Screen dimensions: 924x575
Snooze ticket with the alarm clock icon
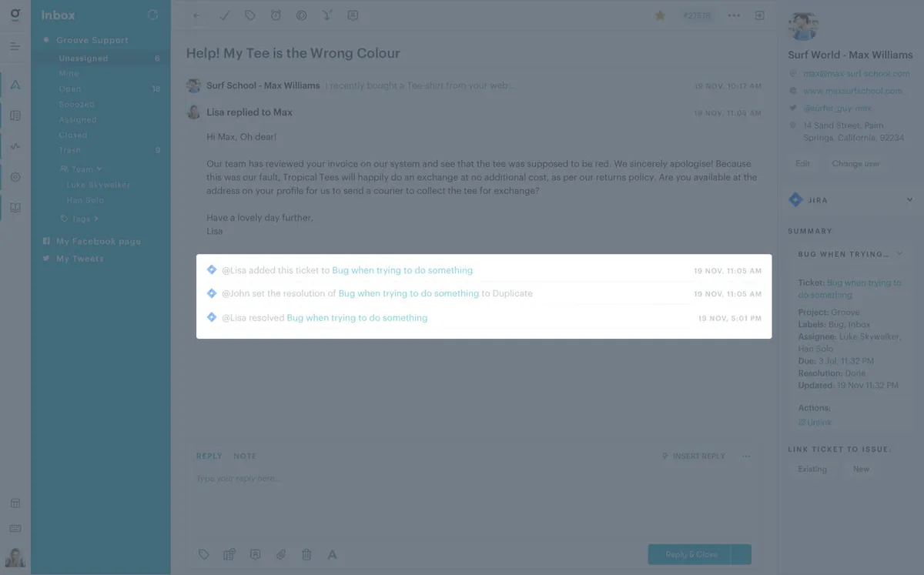point(276,15)
